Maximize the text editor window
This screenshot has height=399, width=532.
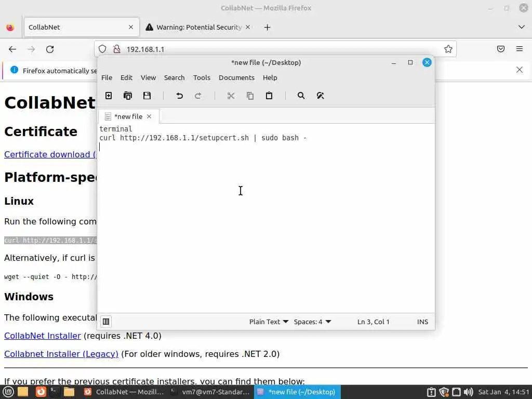click(410, 62)
